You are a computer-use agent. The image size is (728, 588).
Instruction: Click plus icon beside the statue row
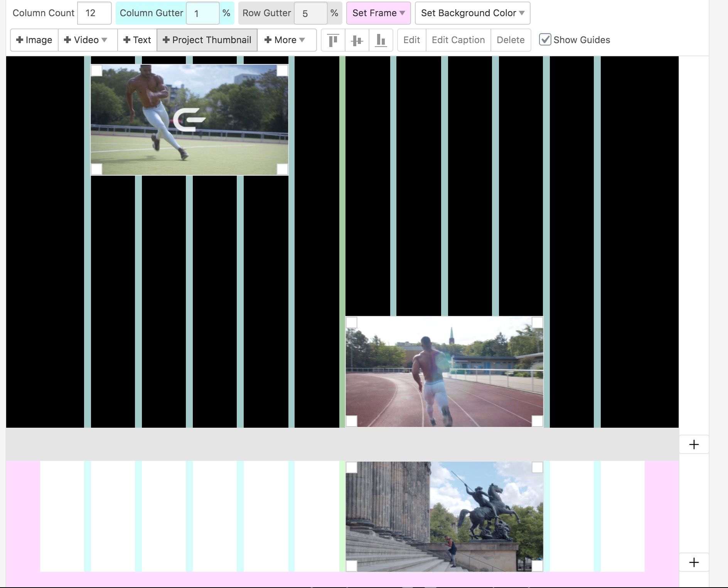tap(694, 563)
